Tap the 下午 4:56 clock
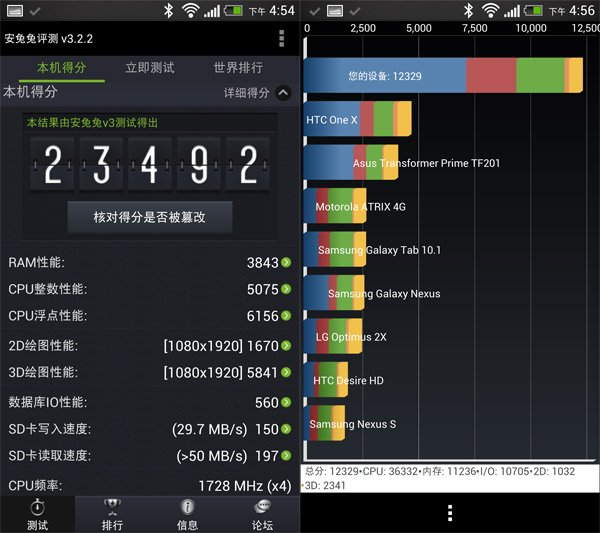The height and width of the screenshot is (533, 600). pos(572,11)
